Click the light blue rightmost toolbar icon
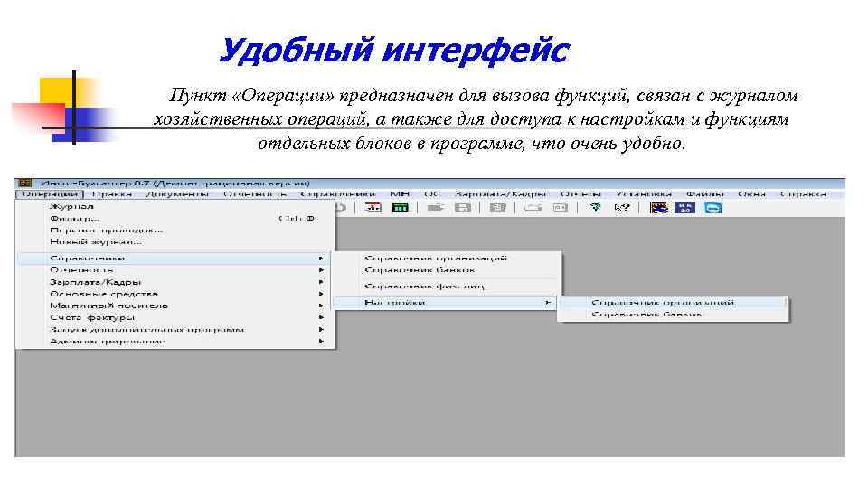Viewport: 868px width, 488px height. 713,208
